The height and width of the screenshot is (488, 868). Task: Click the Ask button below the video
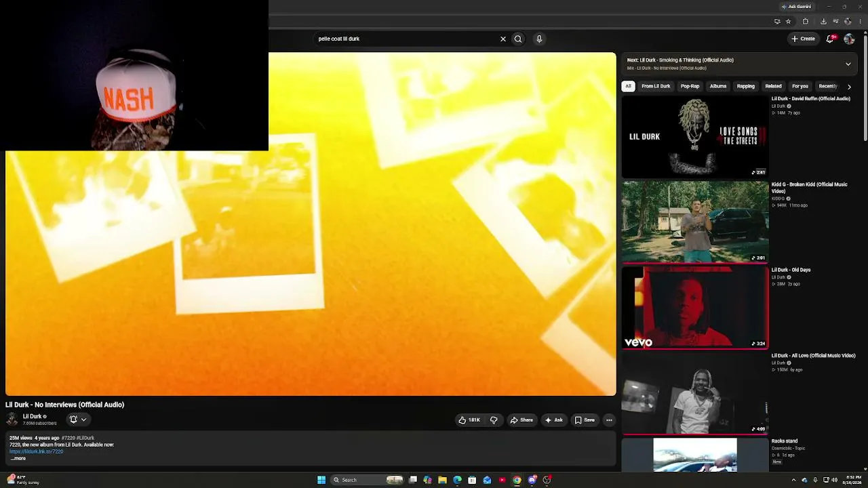(554, 420)
